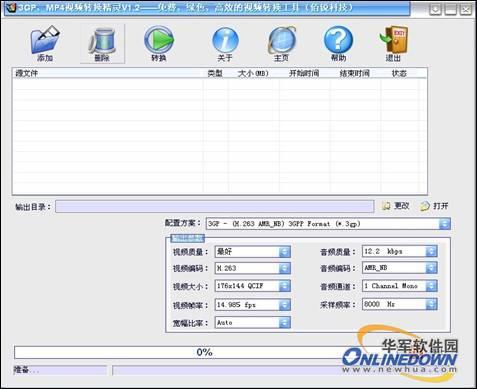Start conversion with the green play icon

159,40
